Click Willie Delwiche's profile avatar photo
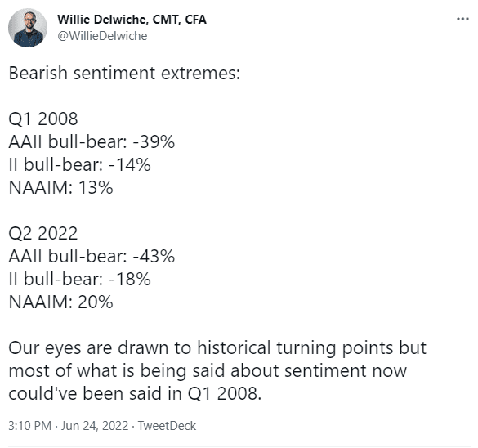Screen dimensions: 478x448 [28, 28]
